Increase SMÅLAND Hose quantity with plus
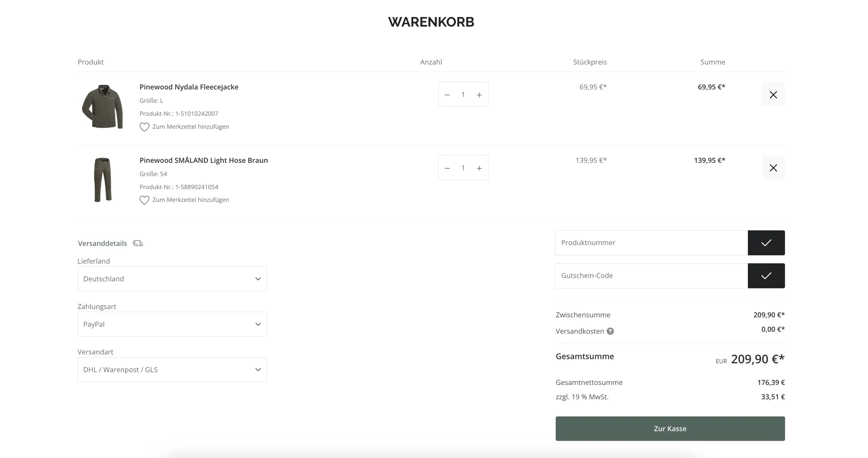The width and height of the screenshot is (868, 458). coord(479,168)
